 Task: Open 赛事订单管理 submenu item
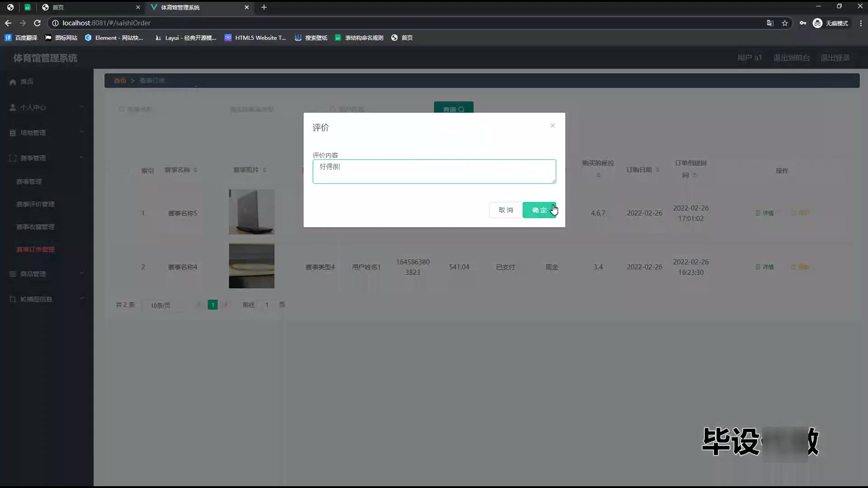point(35,249)
